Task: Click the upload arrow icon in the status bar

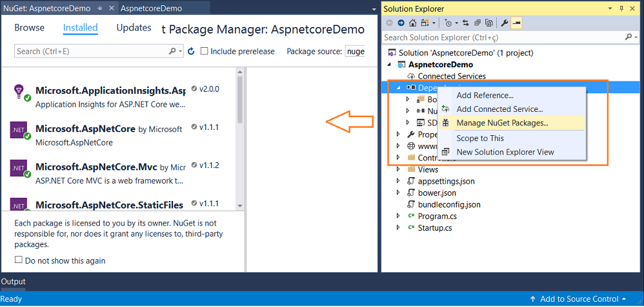Action: [x=533, y=299]
